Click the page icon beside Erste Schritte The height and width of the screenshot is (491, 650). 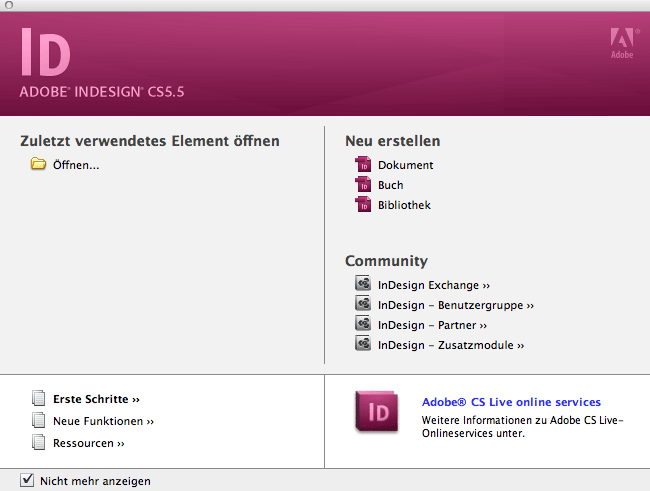tap(39, 398)
